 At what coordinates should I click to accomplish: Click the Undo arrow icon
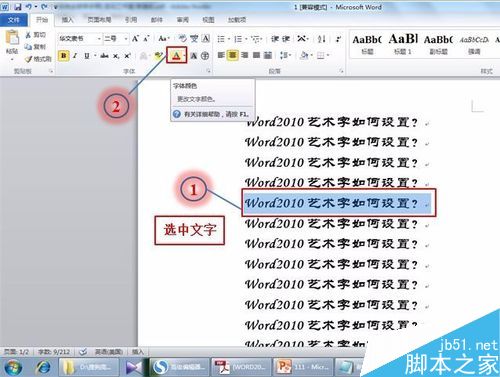pos(29,6)
